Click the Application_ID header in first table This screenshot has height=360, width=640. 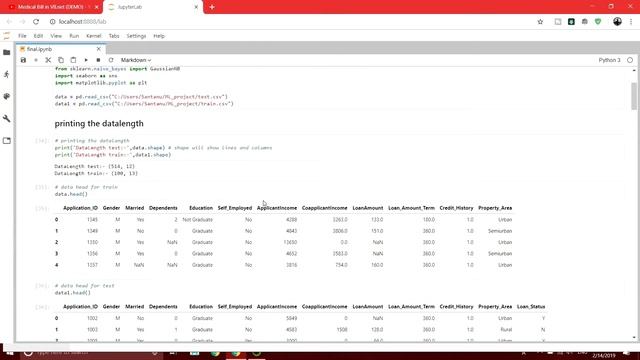point(80,208)
